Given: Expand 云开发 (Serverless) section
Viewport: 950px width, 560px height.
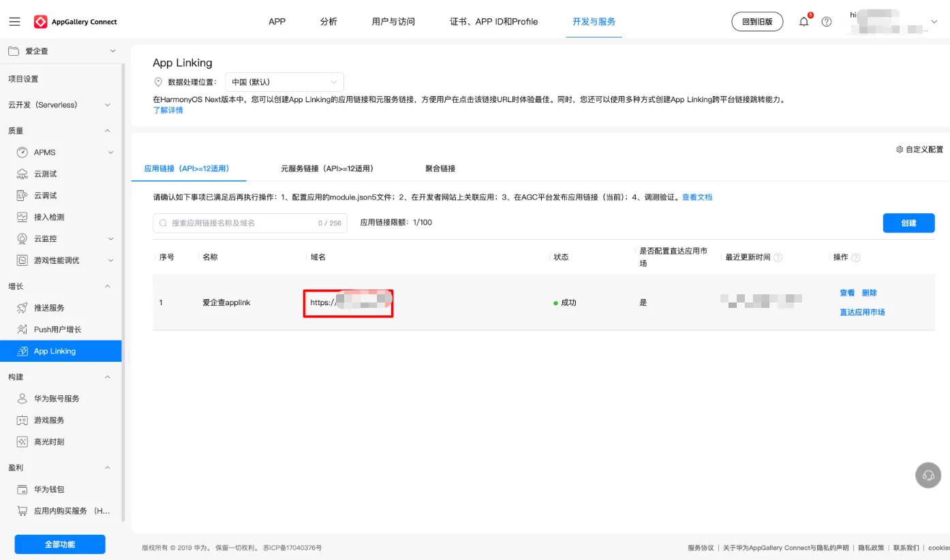Looking at the screenshot, I should click(108, 105).
